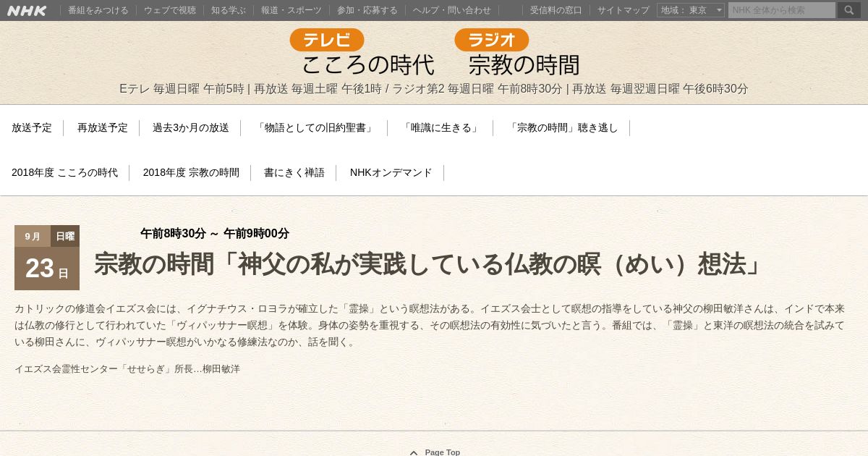
Task: Open 知る学ぶ menu
Action: pyautogui.click(x=229, y=10)
